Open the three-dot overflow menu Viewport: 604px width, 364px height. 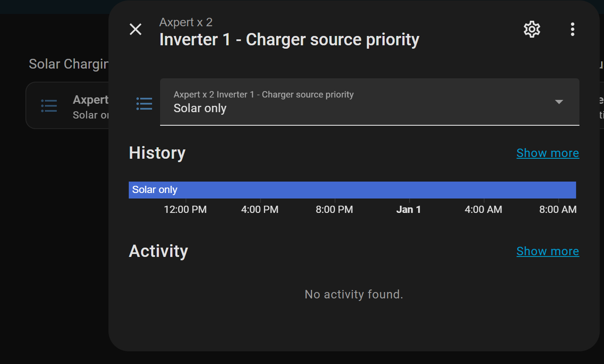coord(572,29)
